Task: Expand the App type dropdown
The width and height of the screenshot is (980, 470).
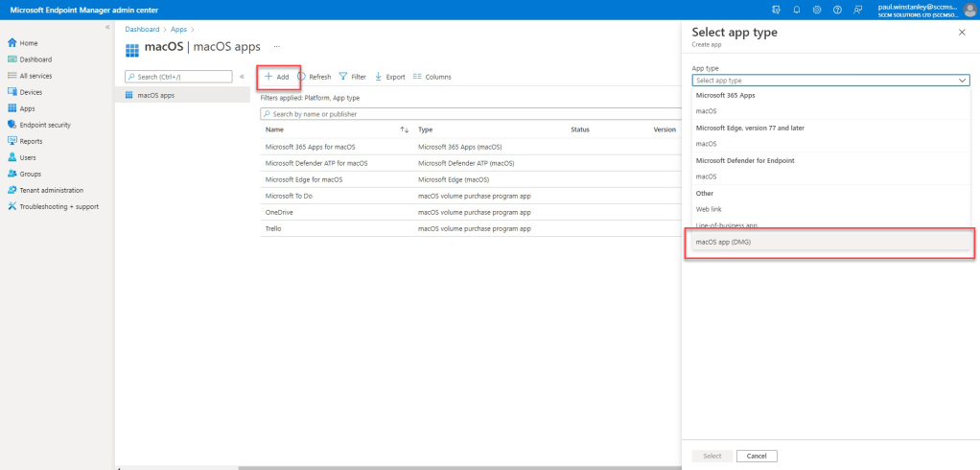Action: point(831,81)
